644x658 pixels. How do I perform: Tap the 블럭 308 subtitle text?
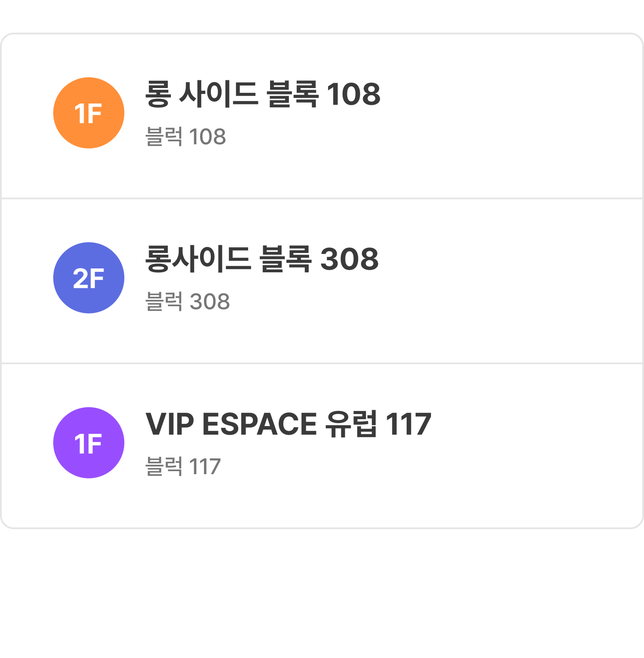(188, 302)
